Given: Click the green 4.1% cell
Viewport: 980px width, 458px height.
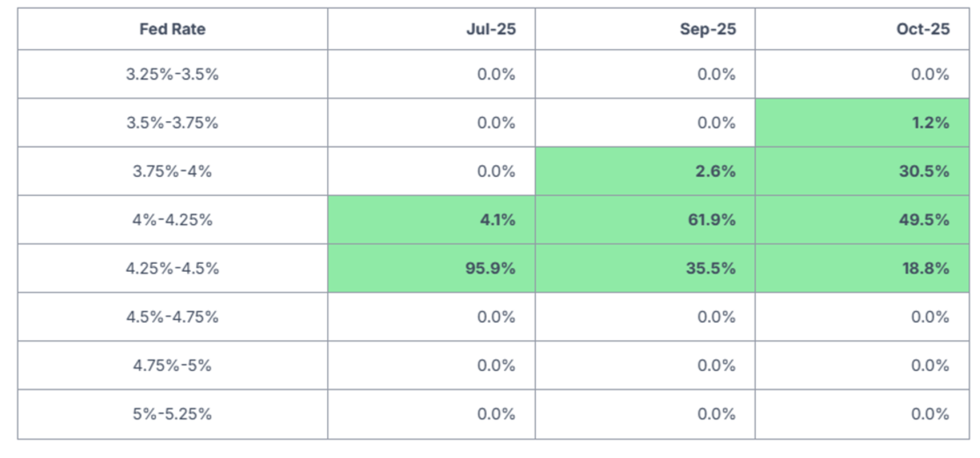Looking at the screenshot, I should (x=497, y=219).
